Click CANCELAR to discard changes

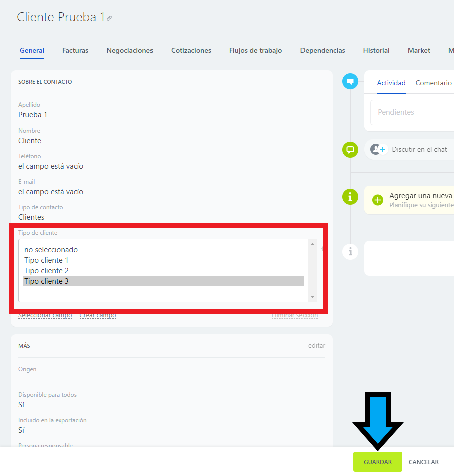(423, 462)
